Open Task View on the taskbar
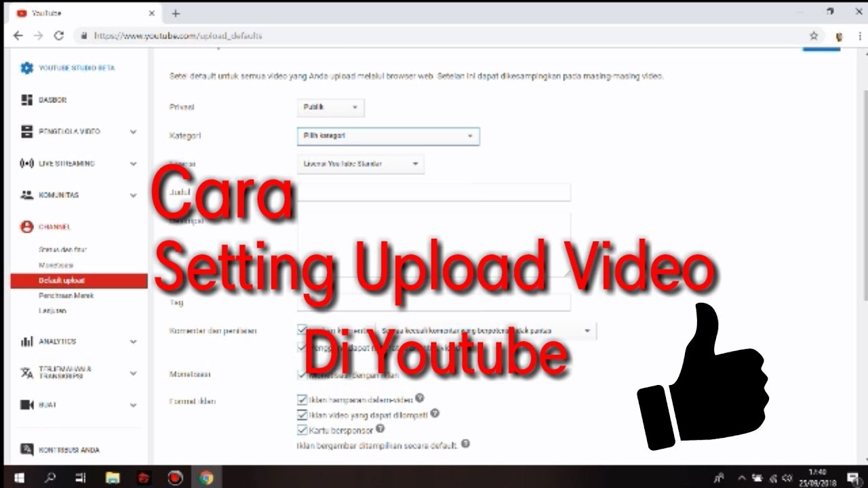868x488 pixels. 81,477
